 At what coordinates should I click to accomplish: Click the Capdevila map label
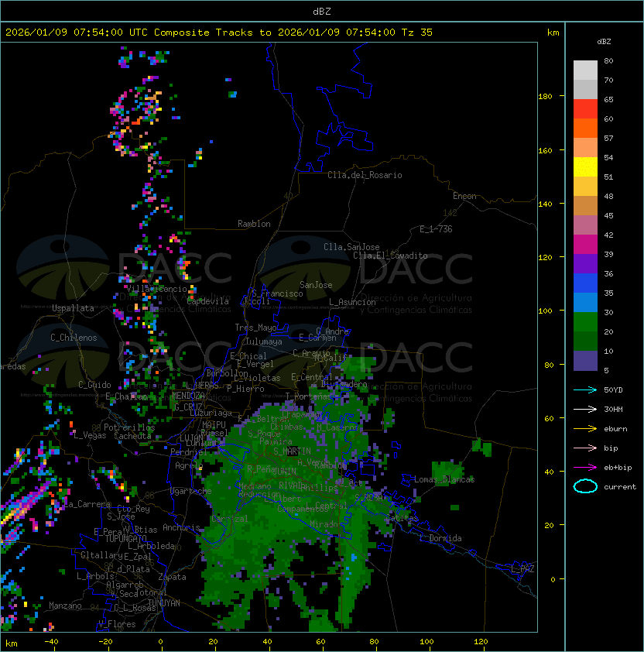coord(208,301)
